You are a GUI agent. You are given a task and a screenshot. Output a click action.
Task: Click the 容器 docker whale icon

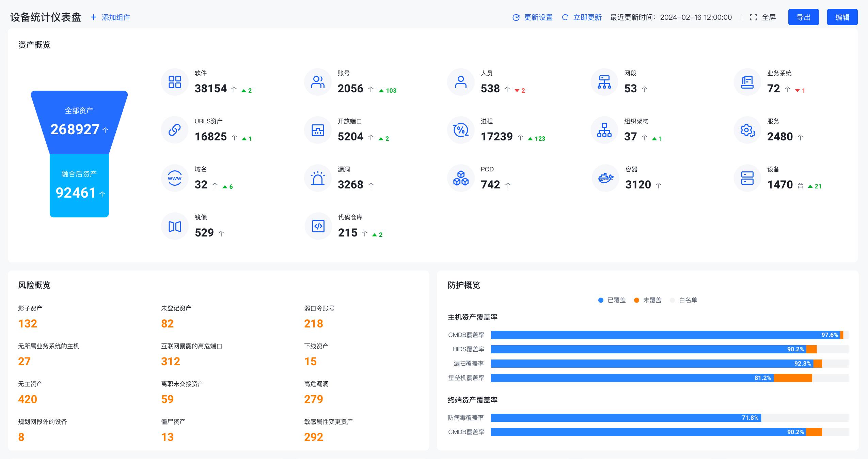(x=605, y=178)
